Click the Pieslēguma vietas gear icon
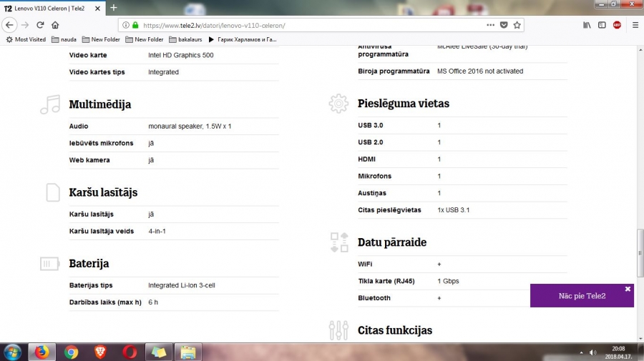The width and height of the screenshot is (644, 361). pos(338,104)
